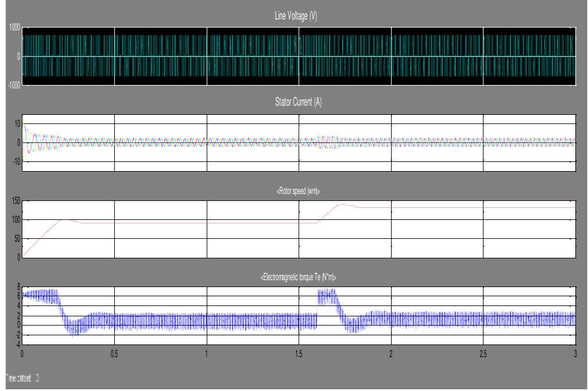
Task: Click the Electromagnetic torque Te plot title
Action: point(299,277)
